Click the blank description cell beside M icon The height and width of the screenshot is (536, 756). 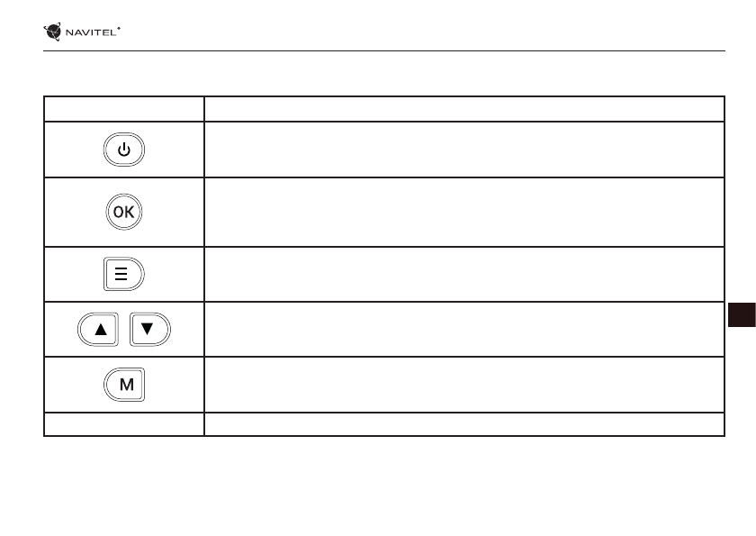(464, 385)
